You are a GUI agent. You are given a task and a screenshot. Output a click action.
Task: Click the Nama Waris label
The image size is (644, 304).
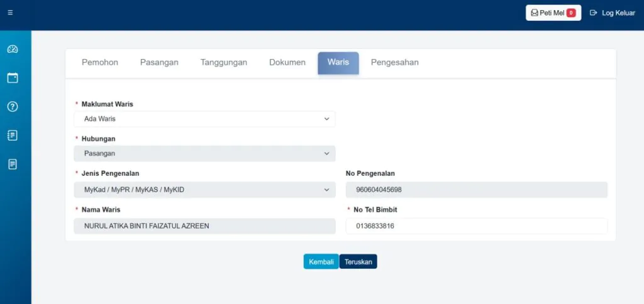(101, 210)
